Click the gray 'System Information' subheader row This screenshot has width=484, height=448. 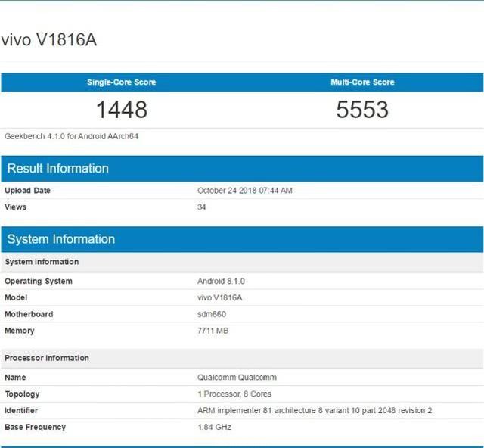[x=242, y=262]
